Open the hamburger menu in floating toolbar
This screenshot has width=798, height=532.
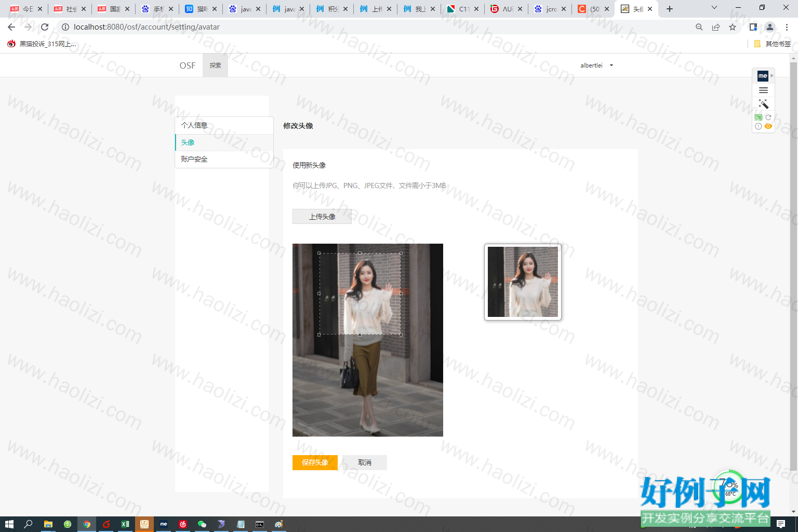pos(763,90)
